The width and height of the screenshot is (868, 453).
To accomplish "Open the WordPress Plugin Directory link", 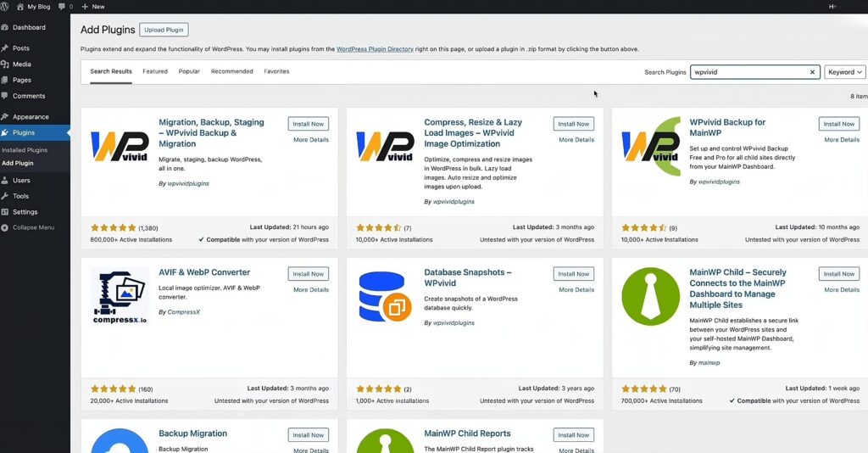I will pos(375,49).
